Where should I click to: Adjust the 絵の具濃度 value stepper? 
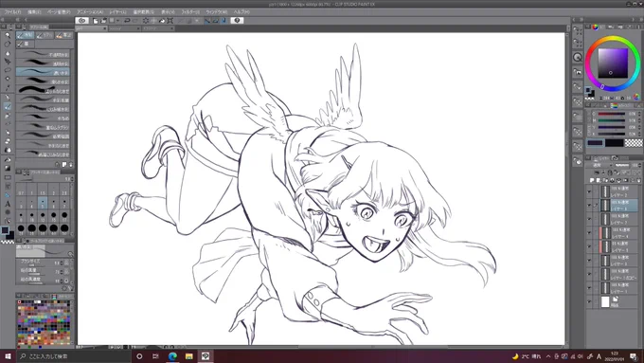62,281
